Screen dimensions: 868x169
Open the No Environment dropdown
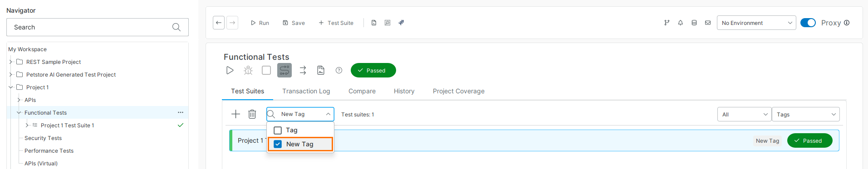click(x=756, y=23)
